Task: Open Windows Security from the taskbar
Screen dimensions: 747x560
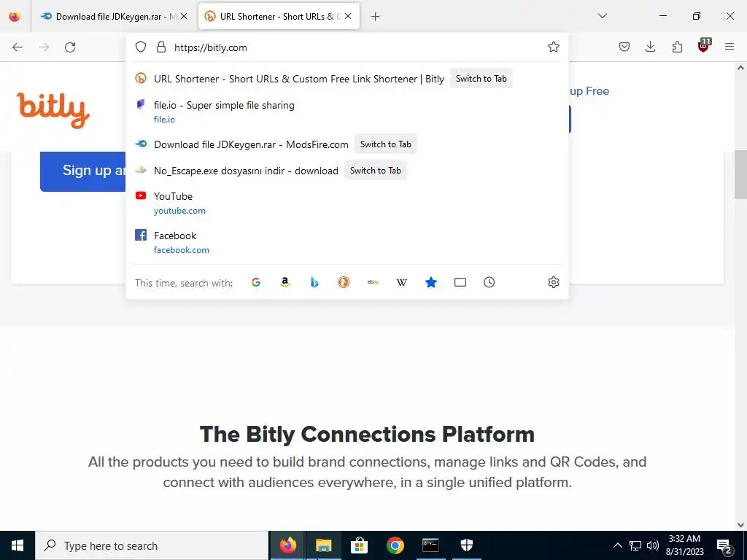Action: [467, 545]
